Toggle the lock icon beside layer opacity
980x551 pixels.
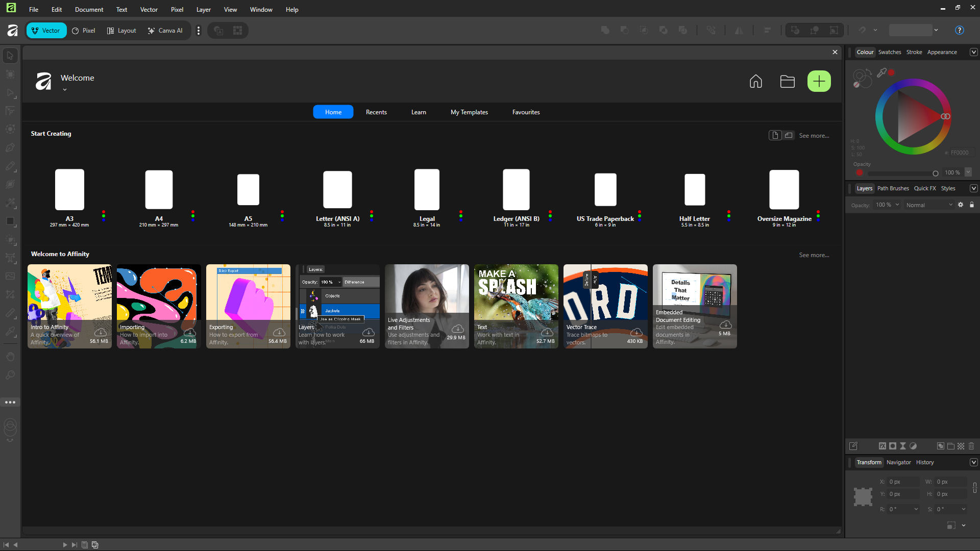tap(971, 205)
